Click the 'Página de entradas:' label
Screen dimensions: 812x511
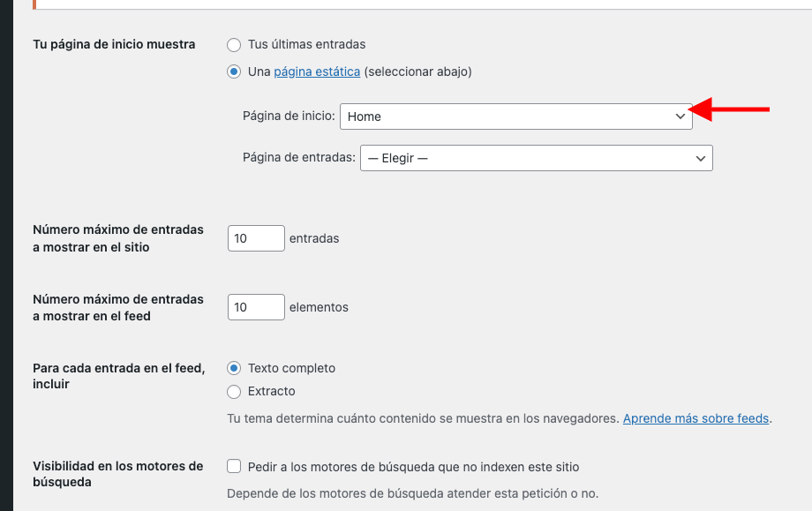coord(299,157)
